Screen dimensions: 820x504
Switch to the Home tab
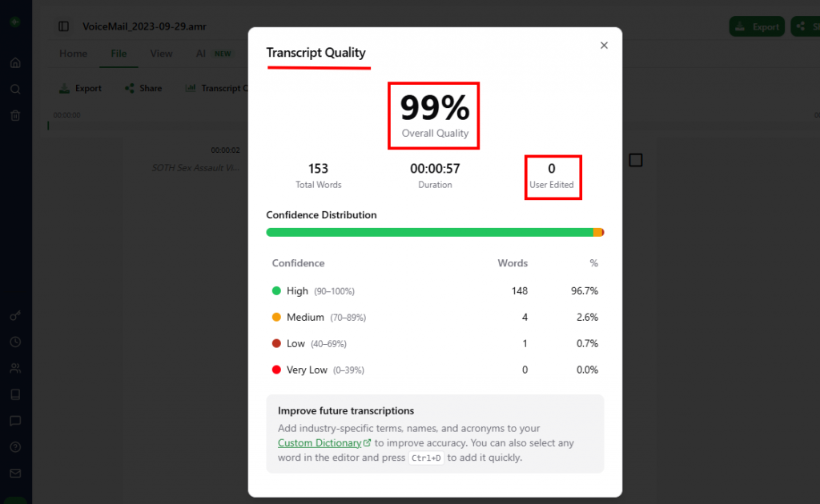(x=73, y=54)
